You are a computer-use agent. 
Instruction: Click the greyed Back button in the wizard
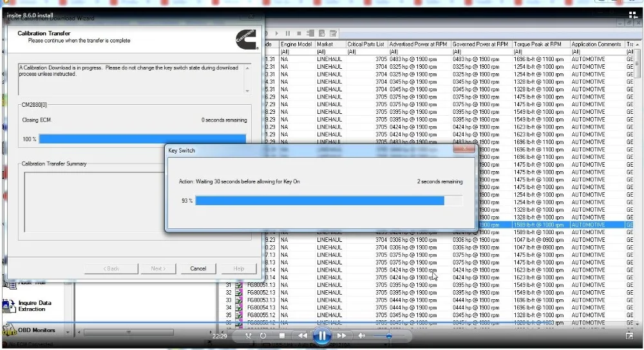(x=111, y=268)
